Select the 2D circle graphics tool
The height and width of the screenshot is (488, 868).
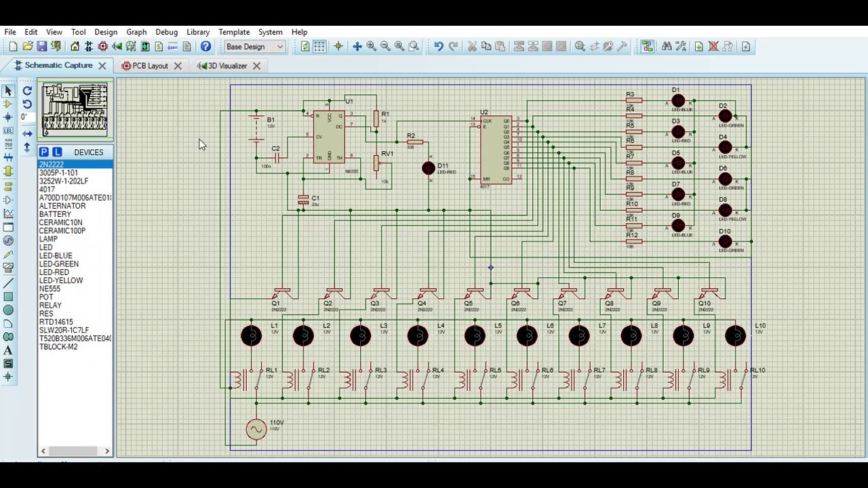point(8,310)
